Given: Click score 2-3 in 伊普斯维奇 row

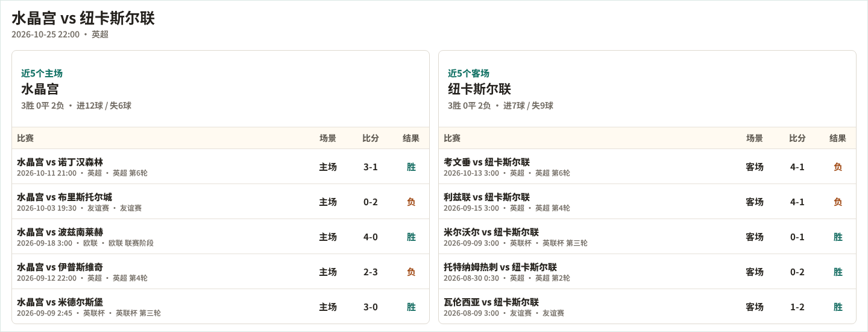Looking at the screenshot, I should (371, 272).
